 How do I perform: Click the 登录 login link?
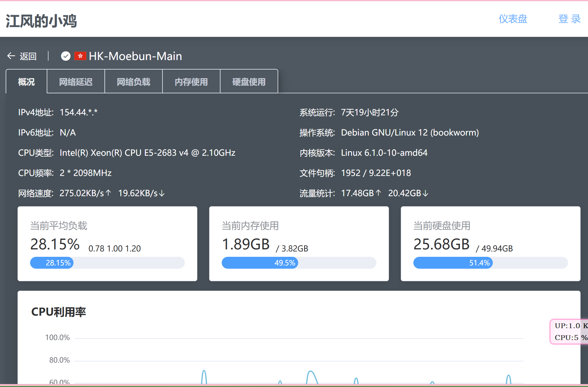pos(569,19)
